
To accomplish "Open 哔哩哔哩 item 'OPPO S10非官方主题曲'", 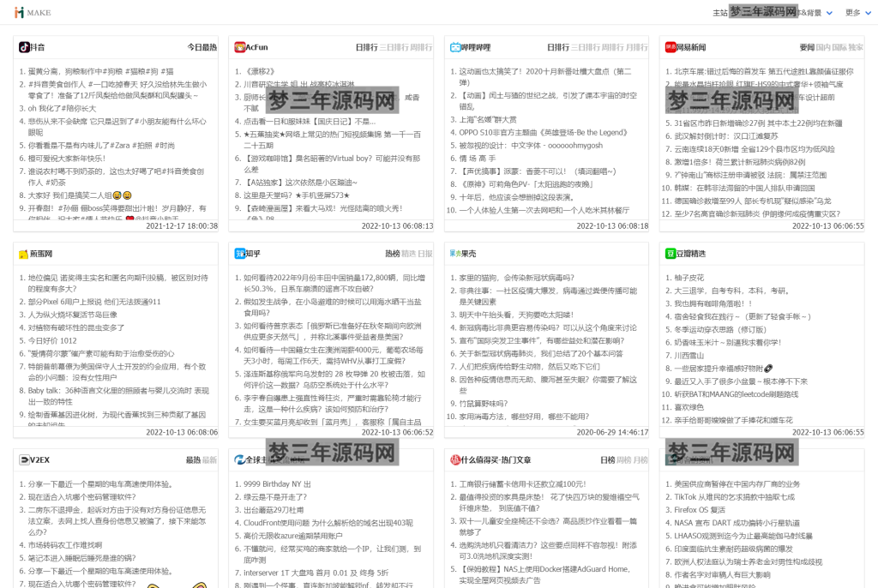I will [544, 133].
